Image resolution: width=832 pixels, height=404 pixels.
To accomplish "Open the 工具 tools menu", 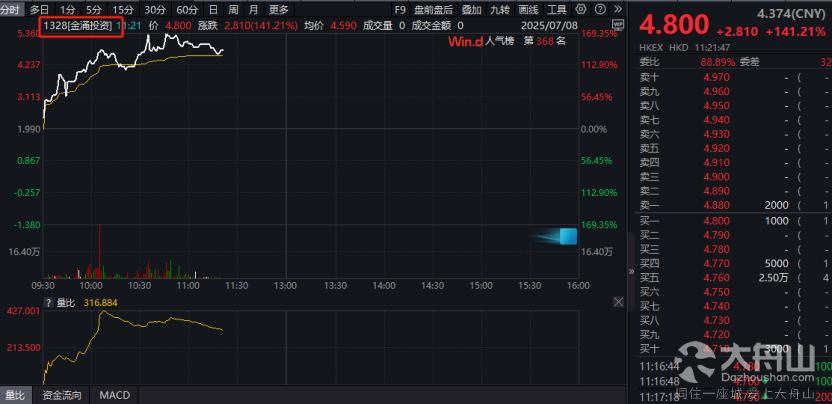I will coord(557,9).
